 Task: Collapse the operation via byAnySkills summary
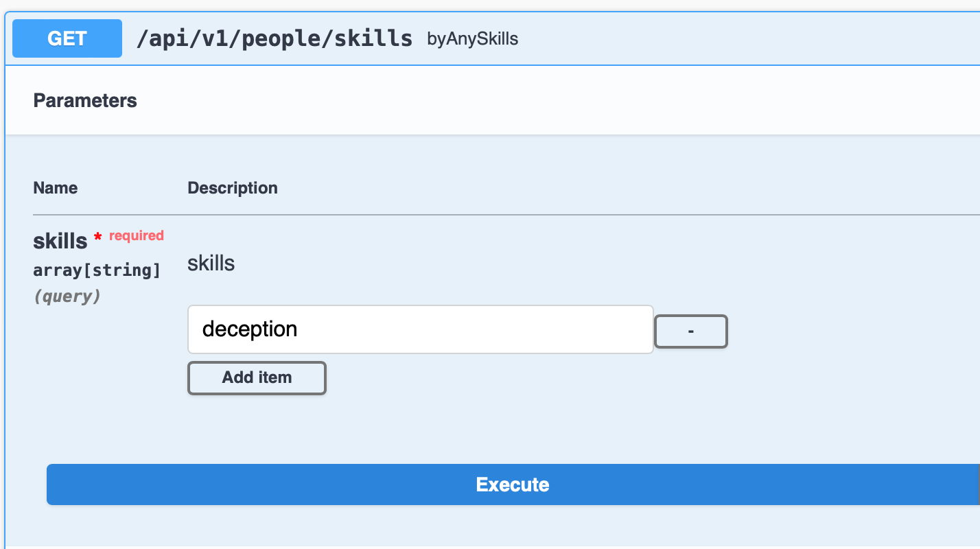[x=472, y=39]
